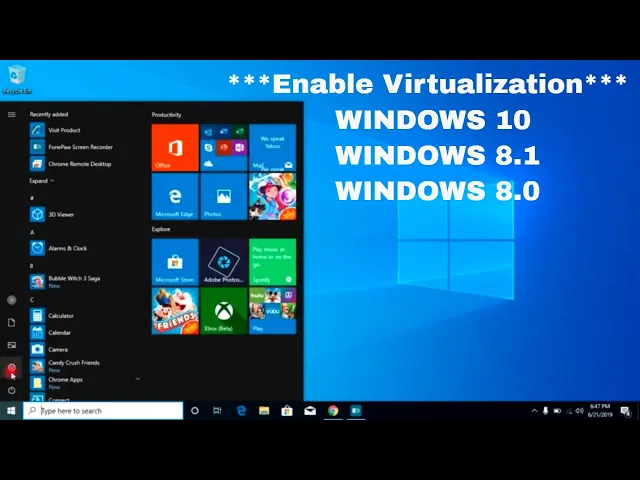Open the Bubble Witch game tile
This screenshot has width=640, height=480.
coord(273,197)
